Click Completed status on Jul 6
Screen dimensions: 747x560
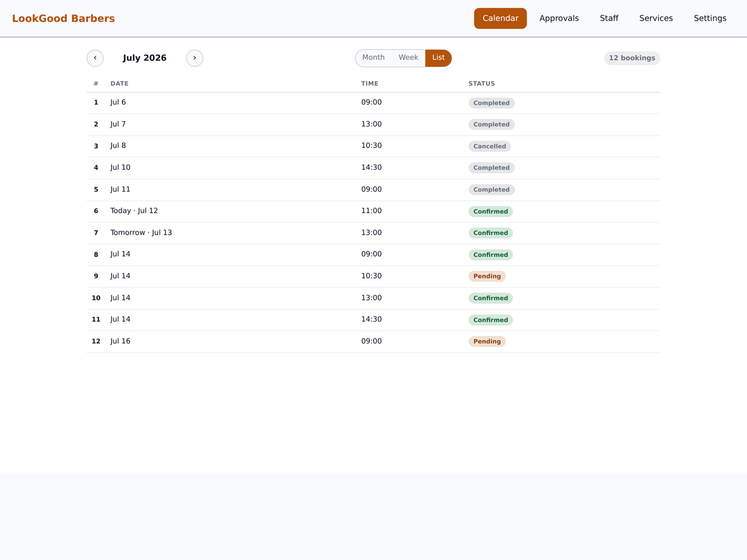[x=492, y=103]
